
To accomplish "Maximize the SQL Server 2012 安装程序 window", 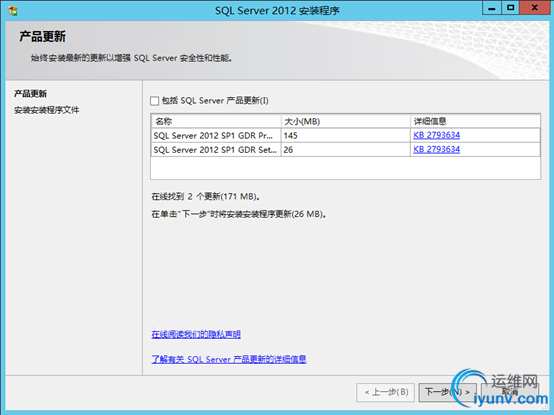I will (510, 8).
